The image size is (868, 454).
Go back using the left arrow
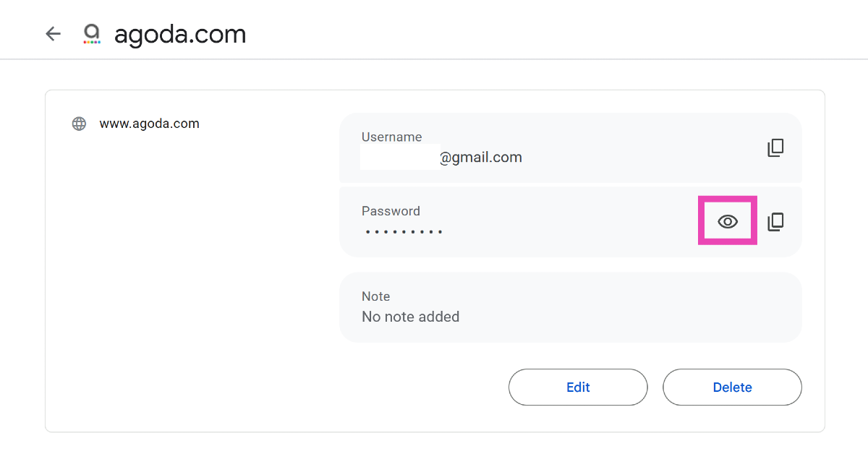(x=53, y=34)
